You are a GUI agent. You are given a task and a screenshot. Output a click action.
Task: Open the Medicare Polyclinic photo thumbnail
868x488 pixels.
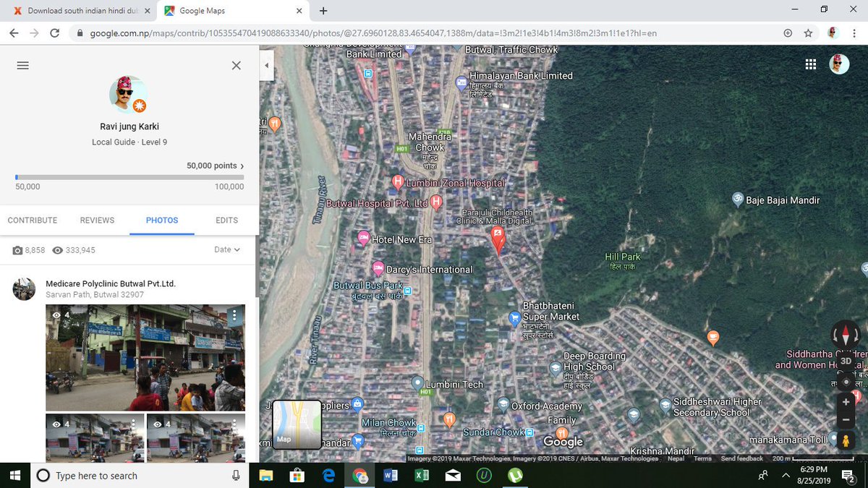click(x=145, y=358)
